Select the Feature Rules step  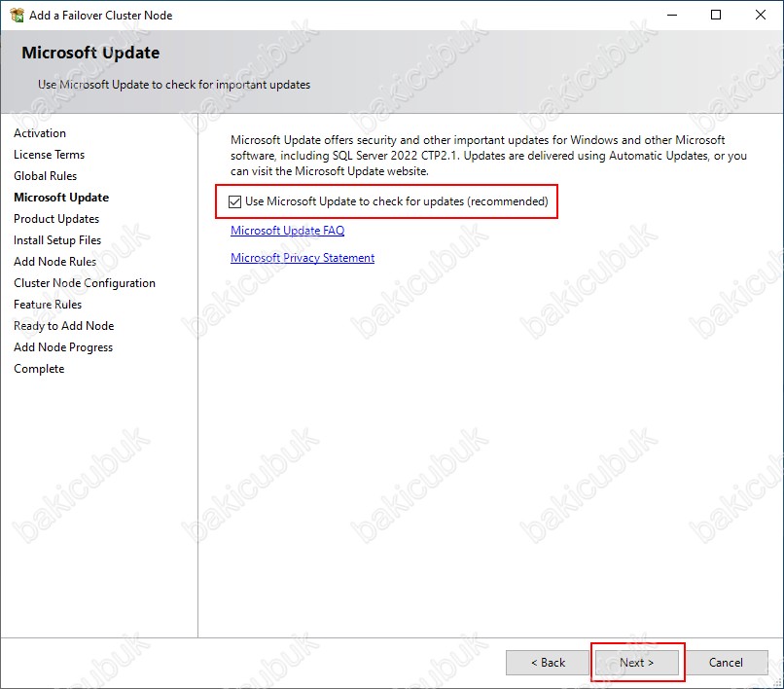pos(48,305)
